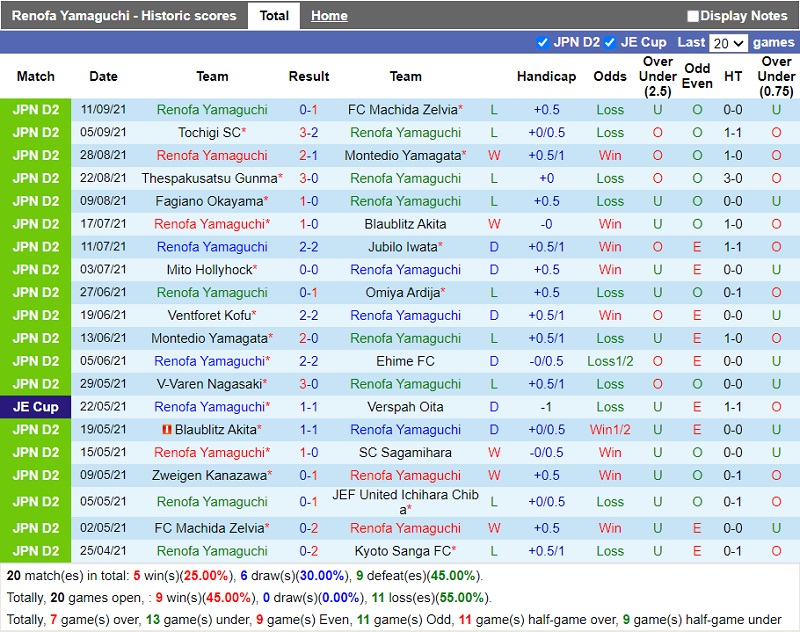The image size is (800, 632).
Task: Enable the Display Notes checkbox
Action: click(693, 16)
